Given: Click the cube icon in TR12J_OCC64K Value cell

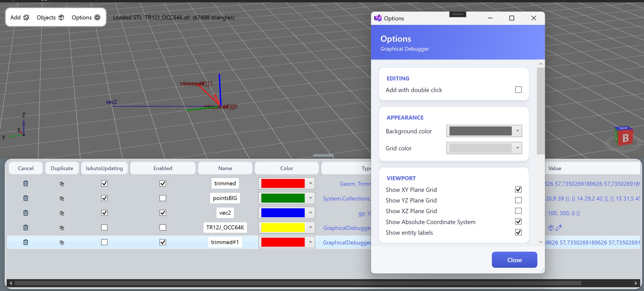Looking at the screenshot, I should point(551,228).
